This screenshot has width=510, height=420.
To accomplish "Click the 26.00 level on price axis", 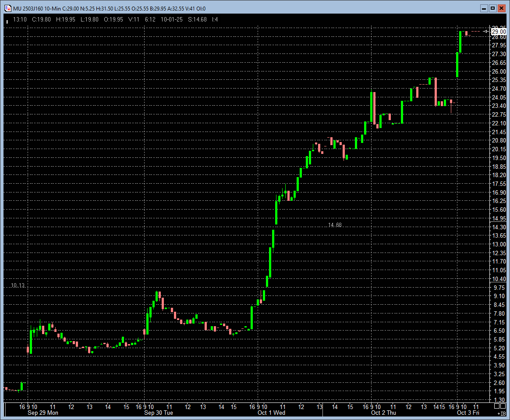I will coord(499,71).
